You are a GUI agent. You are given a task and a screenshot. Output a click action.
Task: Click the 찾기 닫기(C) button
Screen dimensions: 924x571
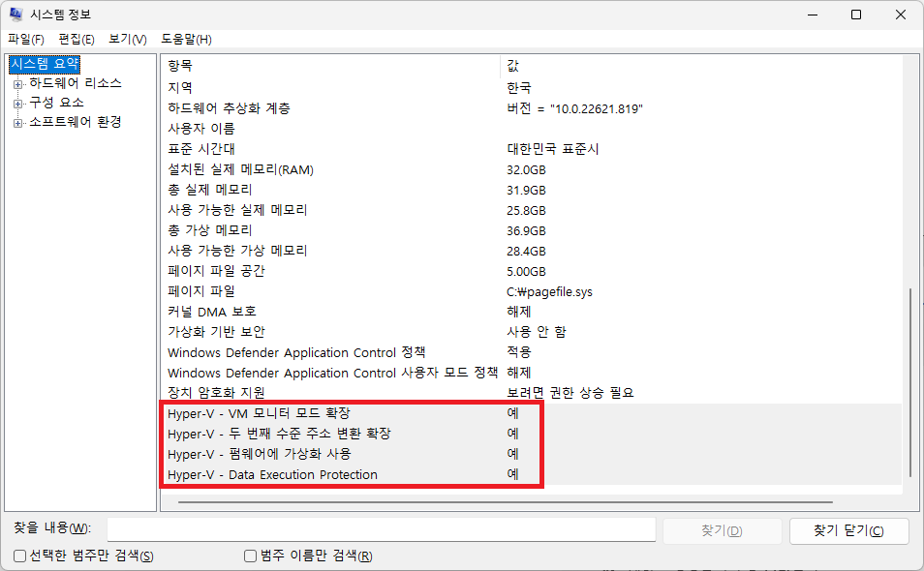click(x=848, y=531)
